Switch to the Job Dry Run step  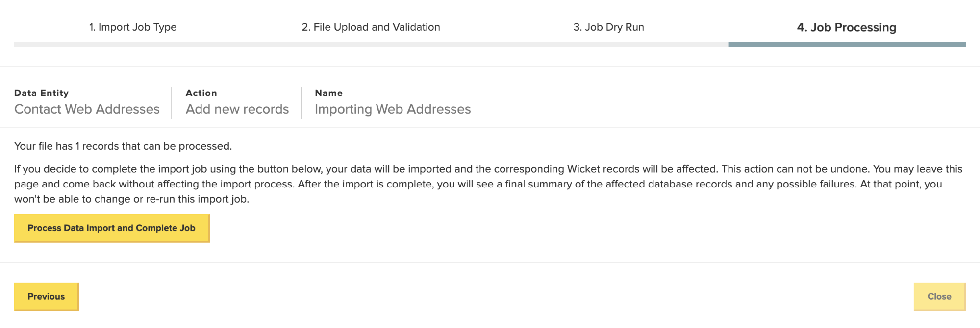click(x=608, y=27)
